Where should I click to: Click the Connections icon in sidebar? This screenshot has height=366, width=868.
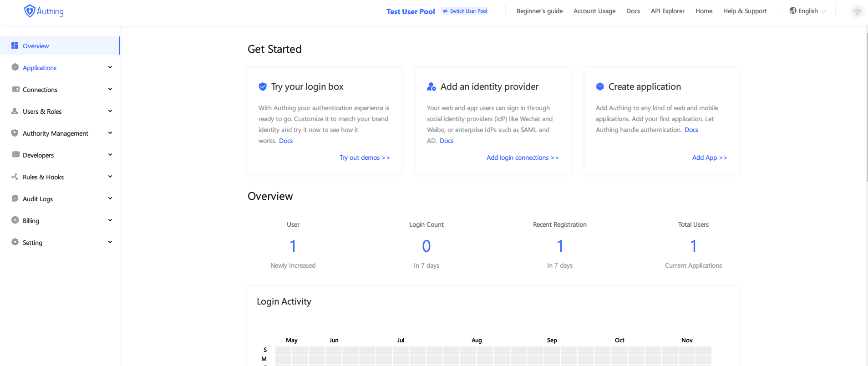(15, 89)
